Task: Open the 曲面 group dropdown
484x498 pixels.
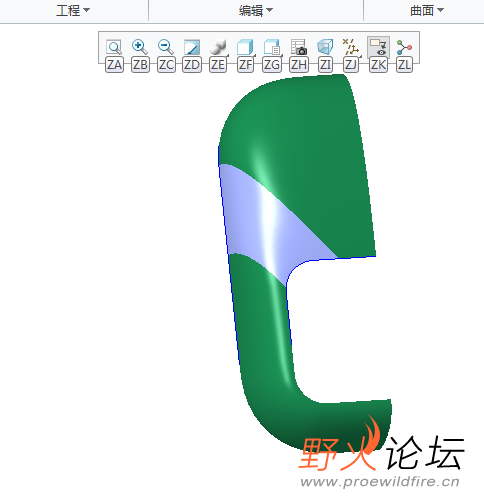Action: pyautogui.click(x=427, y=10)
